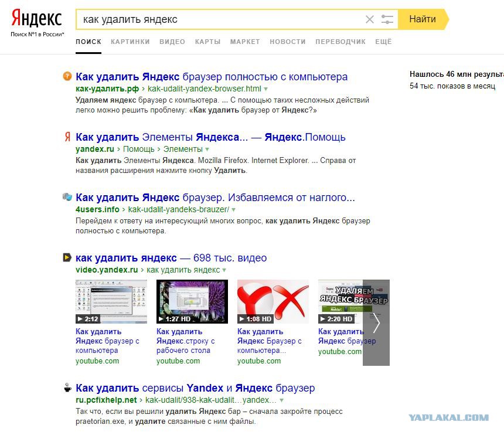Switch to the Новости tab
This screenshot has width=504, height=435.
(x=287, y=42)
